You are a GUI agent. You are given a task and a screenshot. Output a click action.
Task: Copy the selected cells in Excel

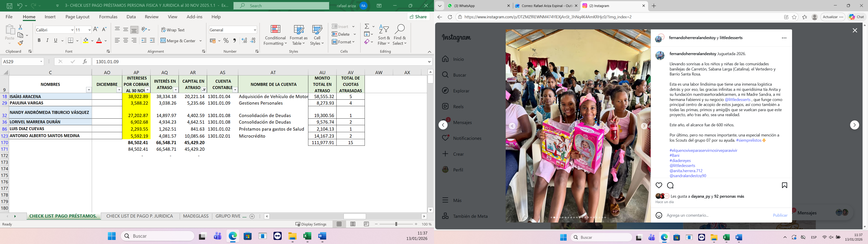[x=21, y=35]
